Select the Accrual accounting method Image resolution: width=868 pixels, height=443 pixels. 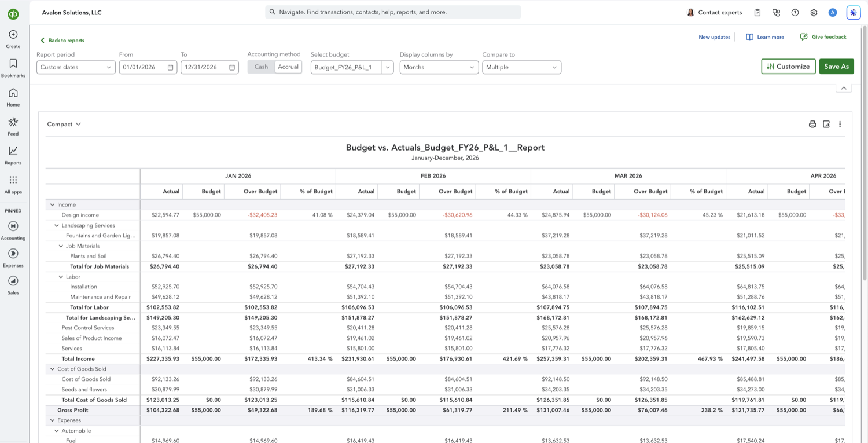pos(288,67)
